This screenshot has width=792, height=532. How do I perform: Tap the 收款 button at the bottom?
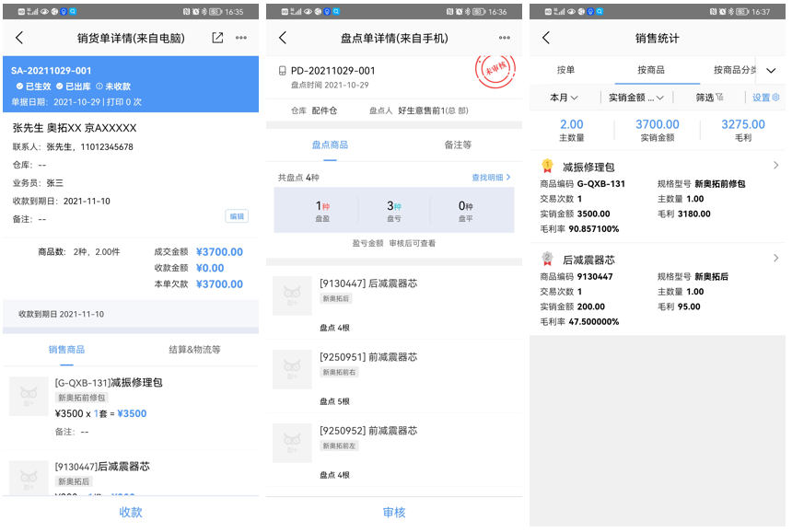point(131,512)
